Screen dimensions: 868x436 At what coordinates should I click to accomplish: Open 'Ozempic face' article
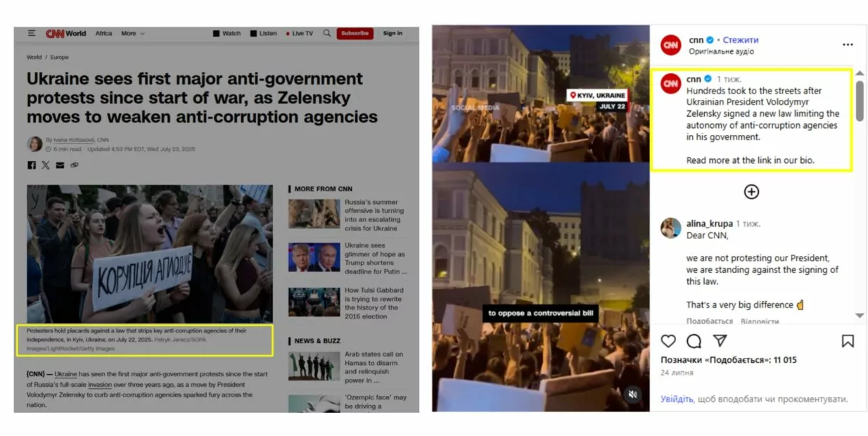(376, 402)
